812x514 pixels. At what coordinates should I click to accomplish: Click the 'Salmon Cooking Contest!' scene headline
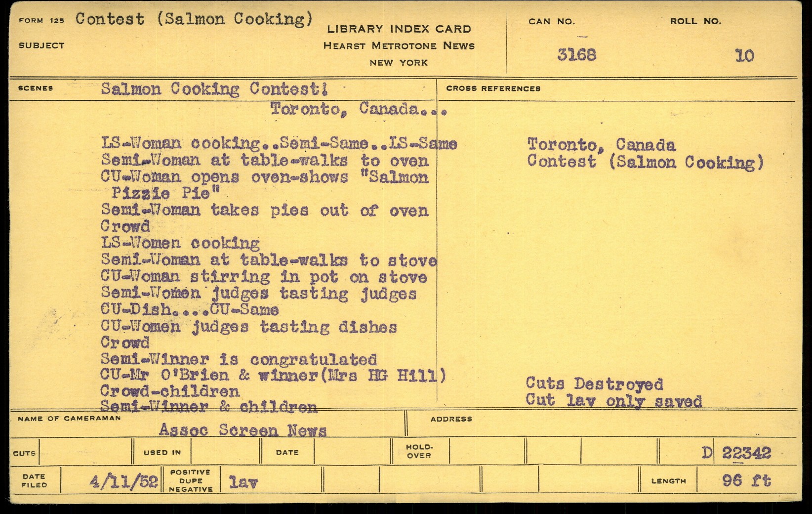pos(214,89)
